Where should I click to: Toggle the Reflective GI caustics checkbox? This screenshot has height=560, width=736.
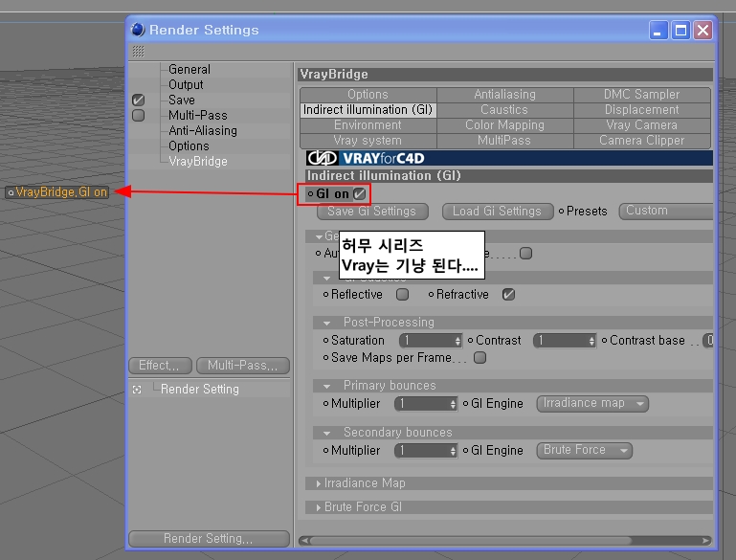coord(402,294)
